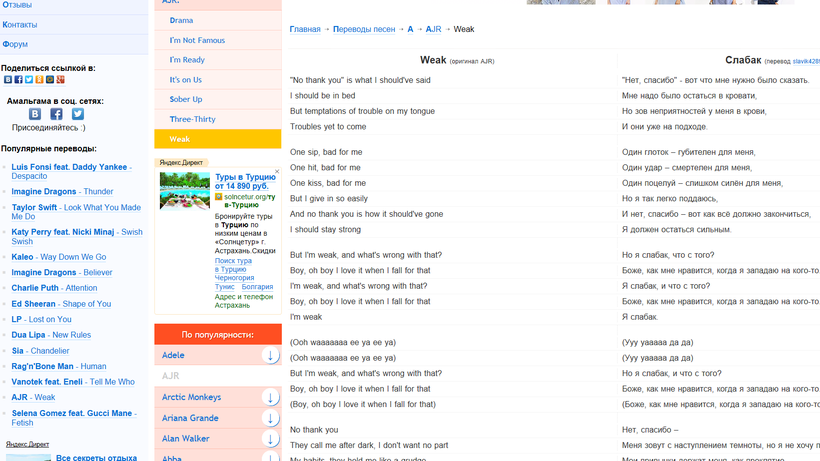
Task: Open Katy Perry Swish Swish translation
Action: (x=77, y=237)
